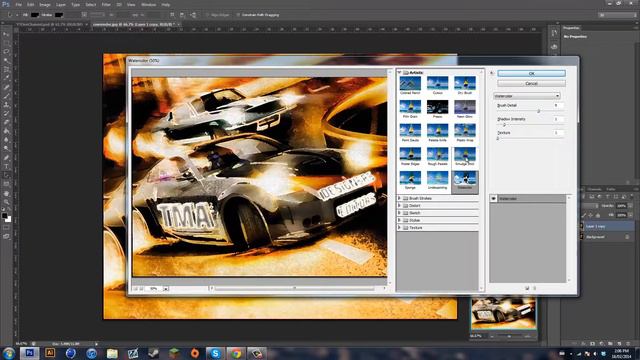
Task: Expand the Texture filter folder
Action: tap(400, 228)
